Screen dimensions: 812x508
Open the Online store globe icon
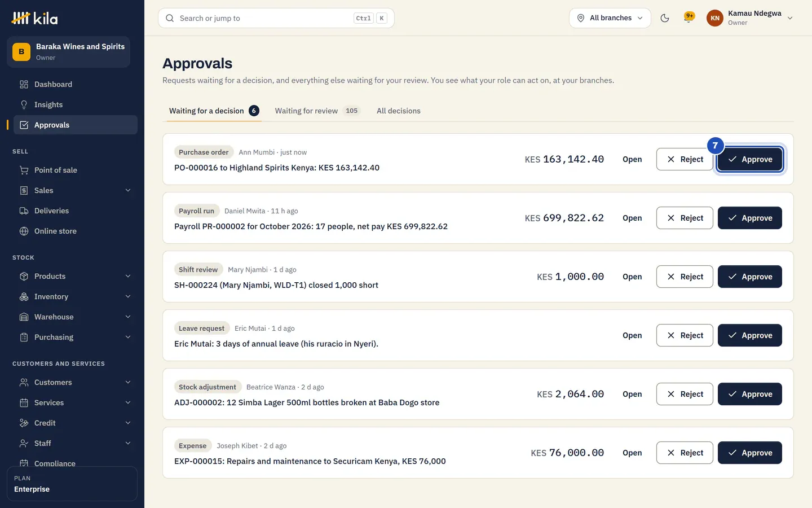click(x=24, y=231)
